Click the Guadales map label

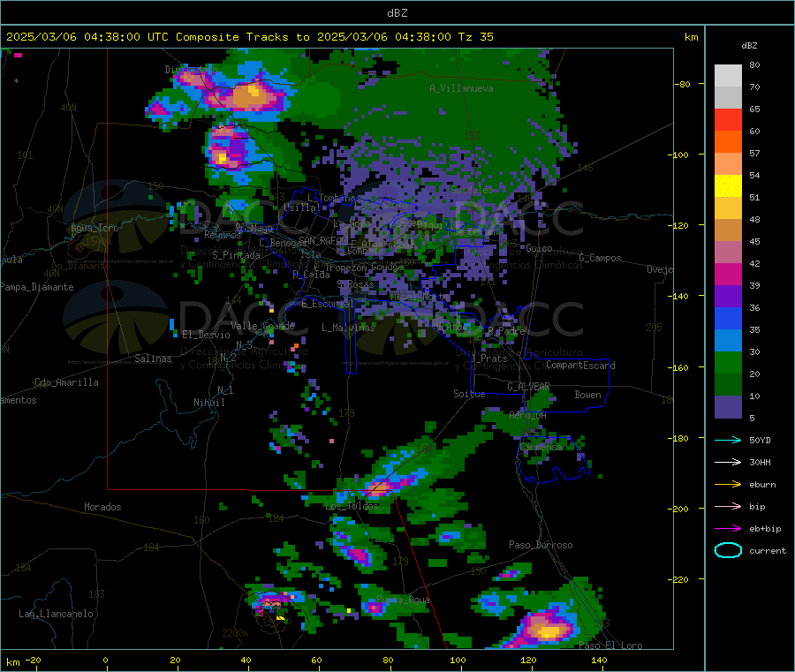click(x=472, y=190)
